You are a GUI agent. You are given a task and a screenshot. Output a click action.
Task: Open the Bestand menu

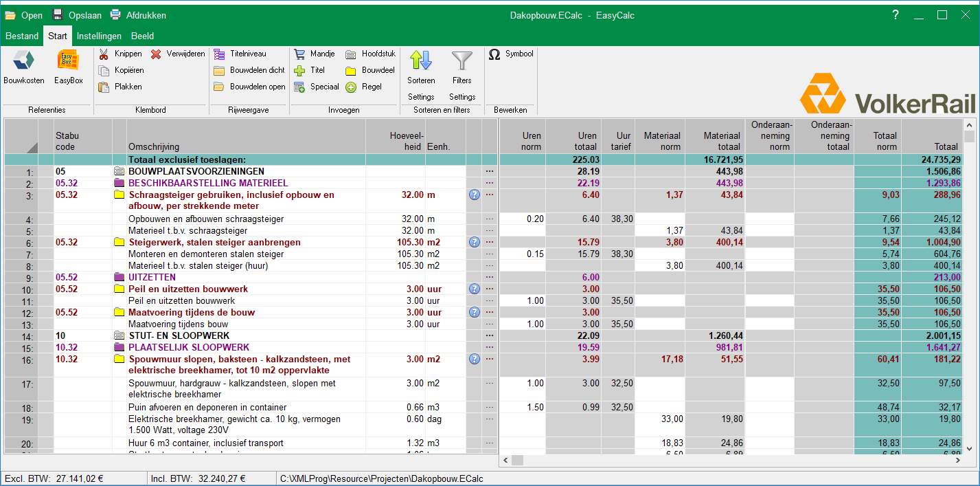[x=22, y=36]
